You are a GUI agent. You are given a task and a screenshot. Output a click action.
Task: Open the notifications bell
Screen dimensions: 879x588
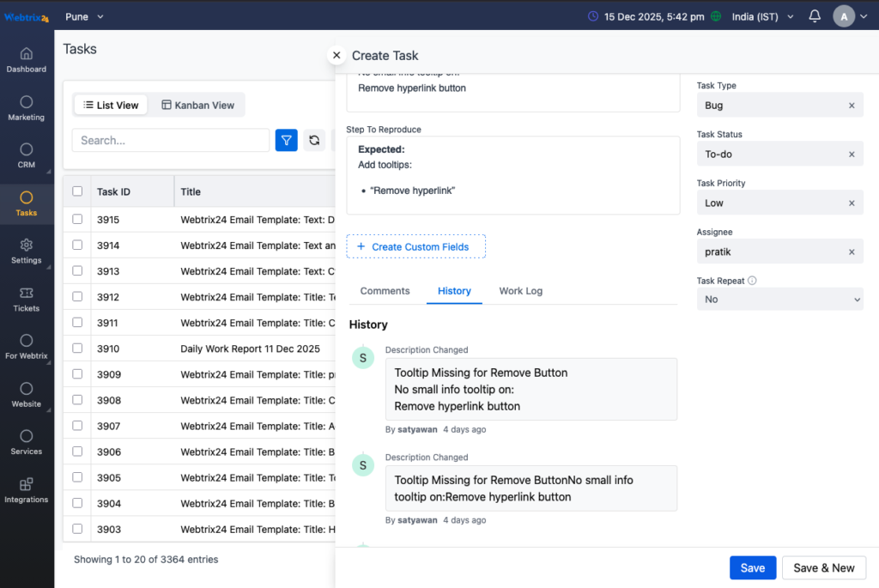point(815,16)
